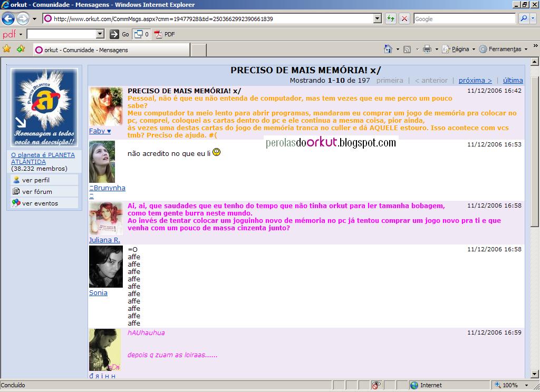Click the Print icon
Screen dimensions: 540x392
pyautogui.click(x=427, y=49)
